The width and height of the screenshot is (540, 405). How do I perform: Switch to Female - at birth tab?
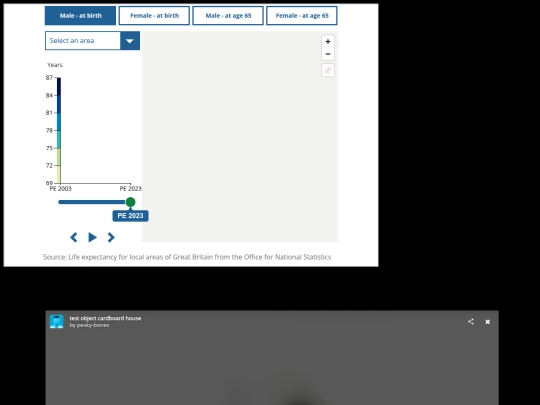click(x=154, y=15)
